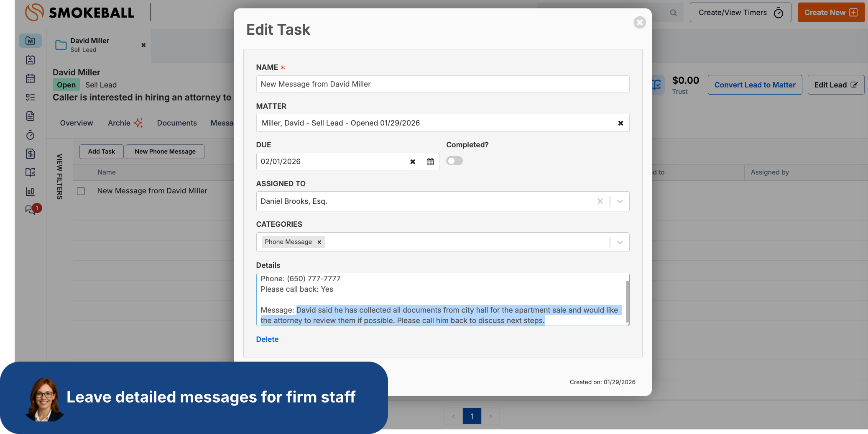Check the New Message from David Miller checkbox

coord(81,191)
